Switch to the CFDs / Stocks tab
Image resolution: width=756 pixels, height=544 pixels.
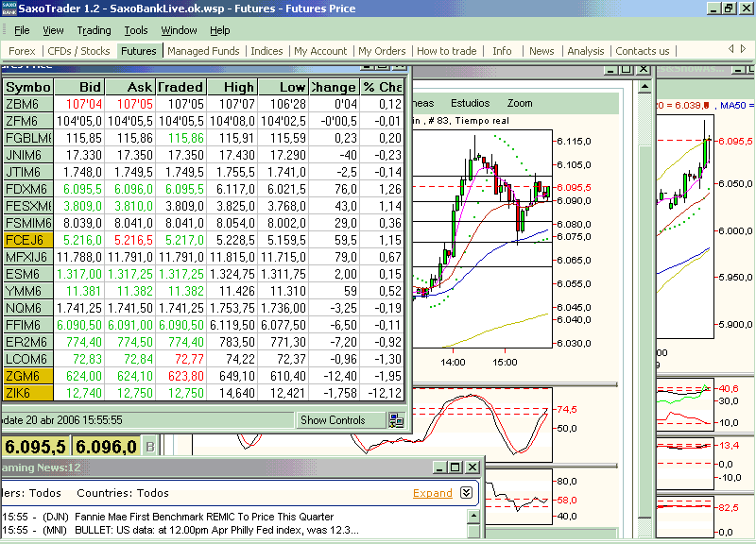[x=78, y=51]
